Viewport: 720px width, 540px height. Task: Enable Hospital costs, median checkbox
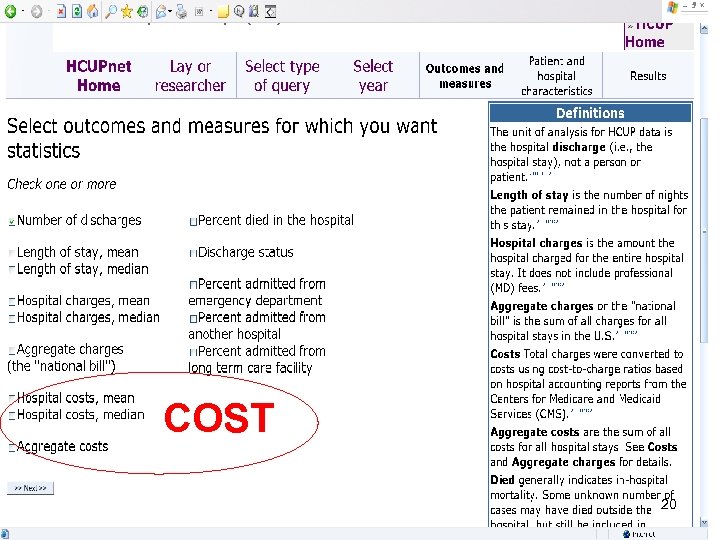[12, 415]
